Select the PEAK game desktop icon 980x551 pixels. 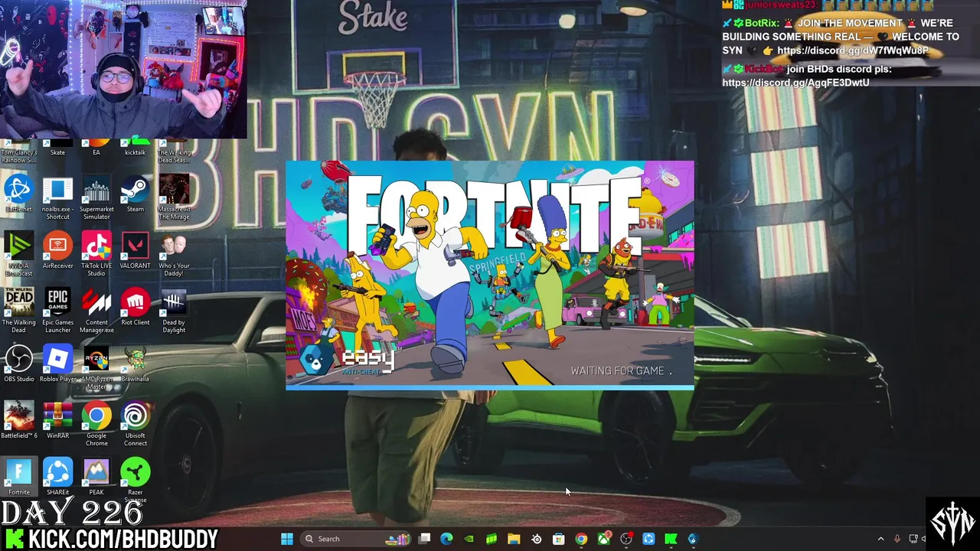tap(96, 477)
